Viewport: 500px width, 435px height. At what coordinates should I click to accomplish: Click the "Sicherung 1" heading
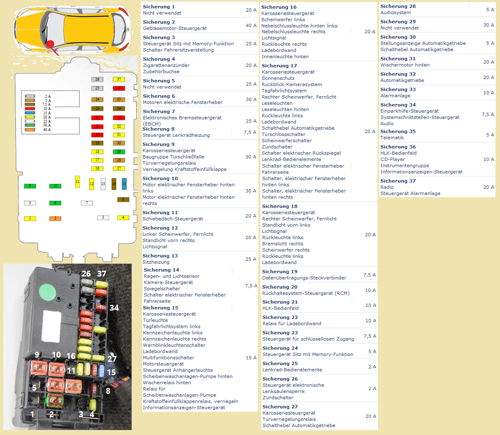tap(159, 7)
